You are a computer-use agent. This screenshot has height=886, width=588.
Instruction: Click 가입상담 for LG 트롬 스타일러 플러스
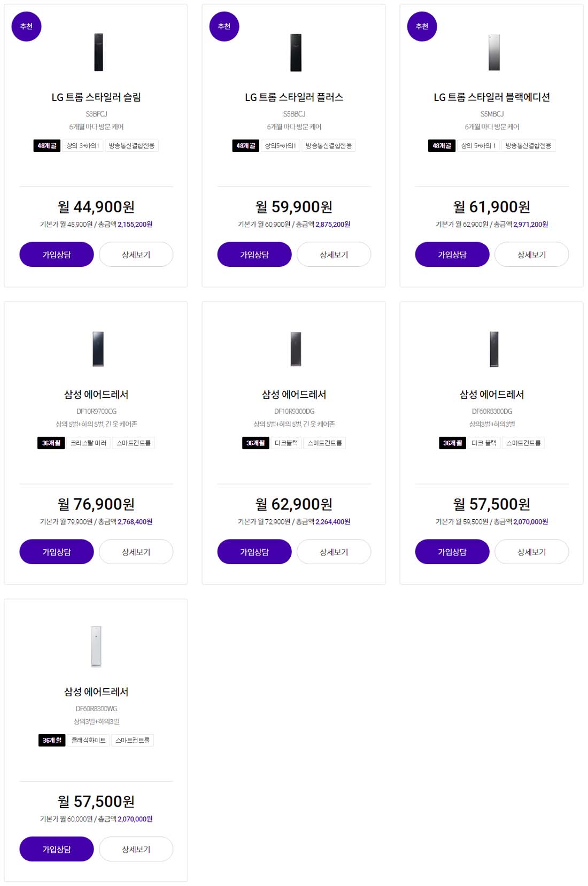(254, 255)
